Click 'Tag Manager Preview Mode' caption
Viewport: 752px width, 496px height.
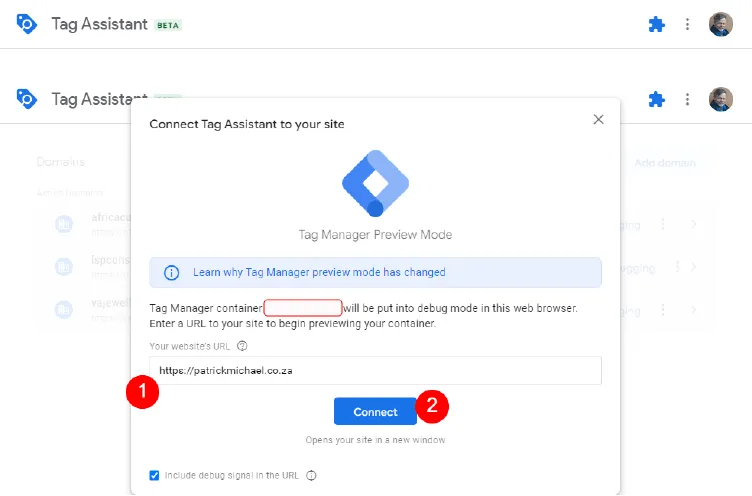[x=375, y=235]
